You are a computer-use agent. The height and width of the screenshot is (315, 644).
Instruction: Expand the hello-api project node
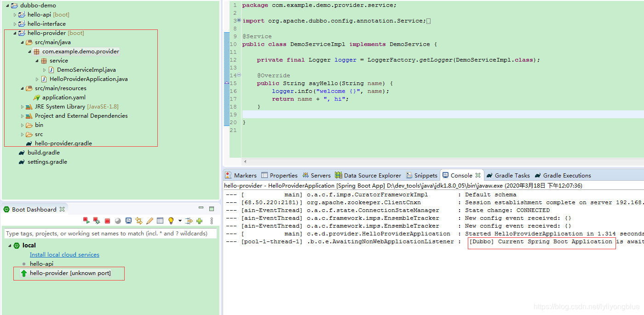[14, 14]
